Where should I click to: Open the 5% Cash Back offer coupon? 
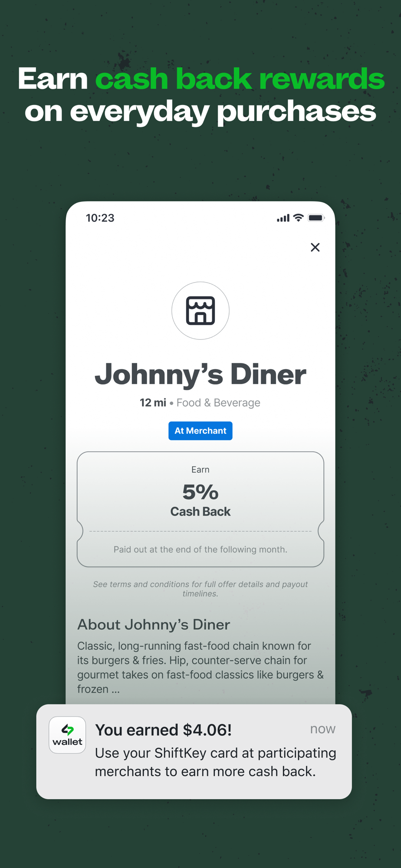(x=200, y=509)
